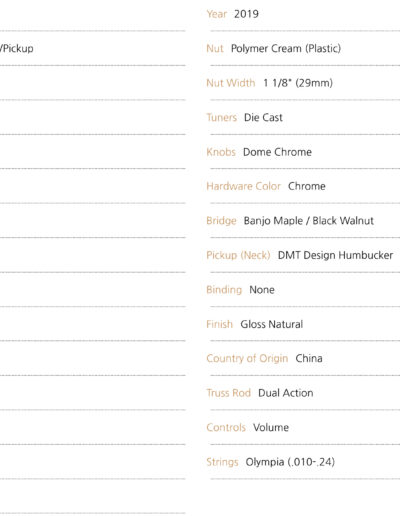Select the 1 1/8" (29mm) value

click(298, 83)
